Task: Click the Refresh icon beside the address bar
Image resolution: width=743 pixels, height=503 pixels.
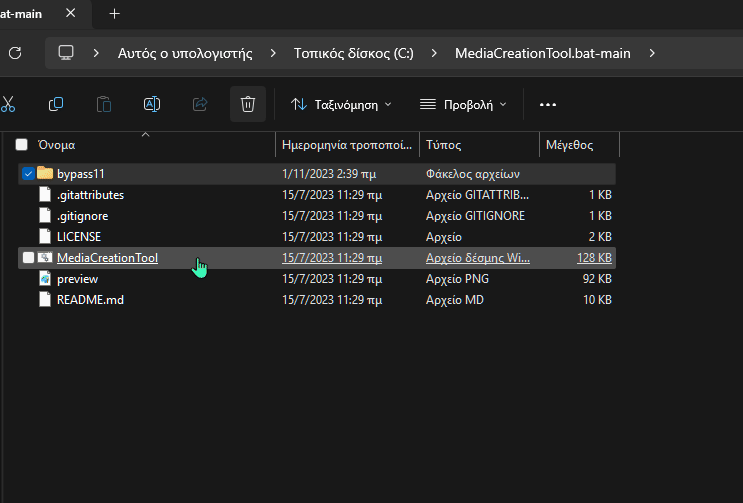Action: (x=15, y=53)
